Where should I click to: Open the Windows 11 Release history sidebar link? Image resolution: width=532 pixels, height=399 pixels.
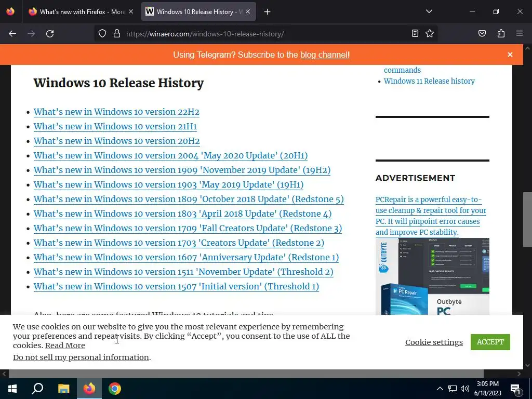(429, 81)
